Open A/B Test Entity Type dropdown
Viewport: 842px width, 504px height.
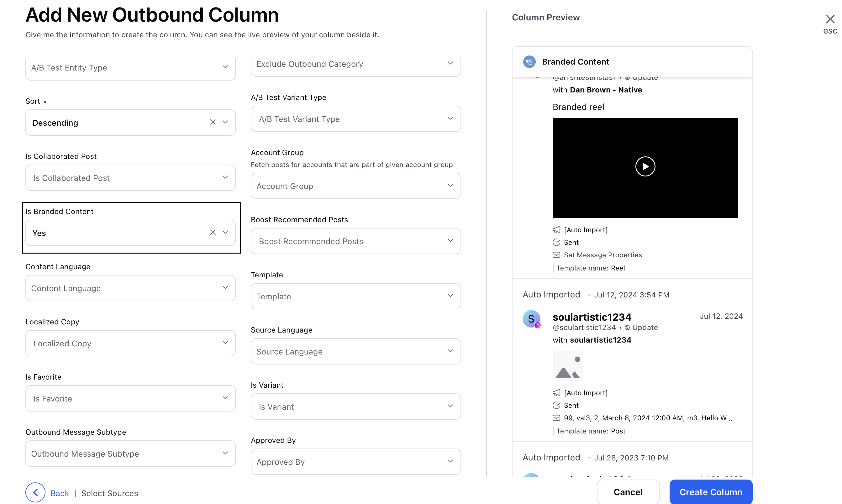130,68
